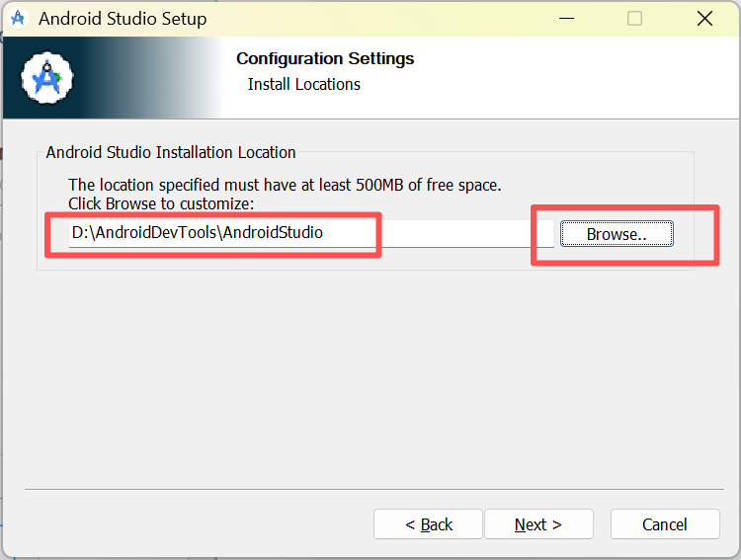Screen dimensions: 741x560
Task: Click the large Android Studio header logo
Action: click(x=46, y=78)
